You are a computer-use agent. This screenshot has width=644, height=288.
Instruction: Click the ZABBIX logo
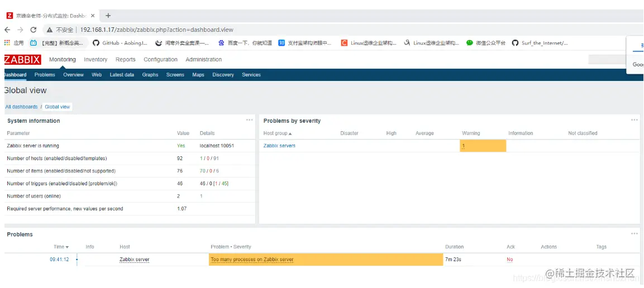pyautogui.click(x=22, y=60)
